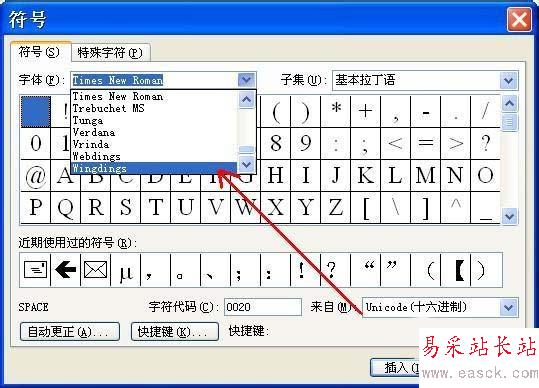Select the letter Q in the grid
The width and height of the screenshot is (539, 388).
(x=65, y=208)
